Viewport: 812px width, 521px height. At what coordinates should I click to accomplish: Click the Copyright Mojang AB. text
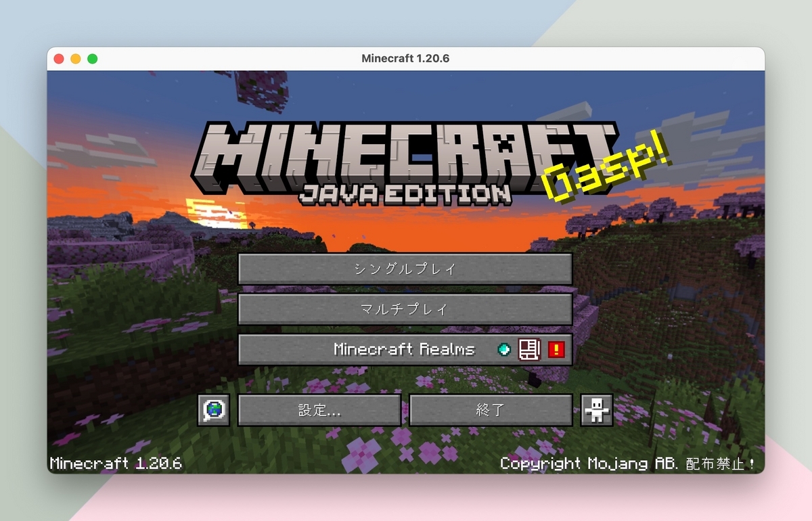627,463
